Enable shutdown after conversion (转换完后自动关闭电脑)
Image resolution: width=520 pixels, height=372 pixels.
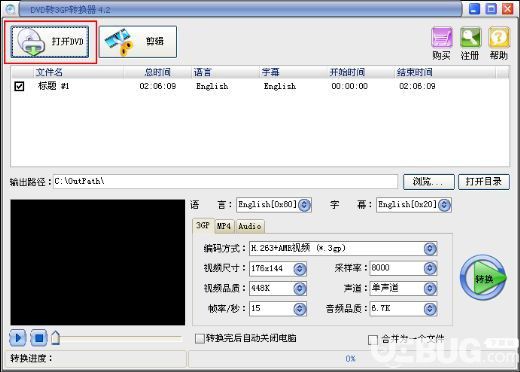coord(200,339)
